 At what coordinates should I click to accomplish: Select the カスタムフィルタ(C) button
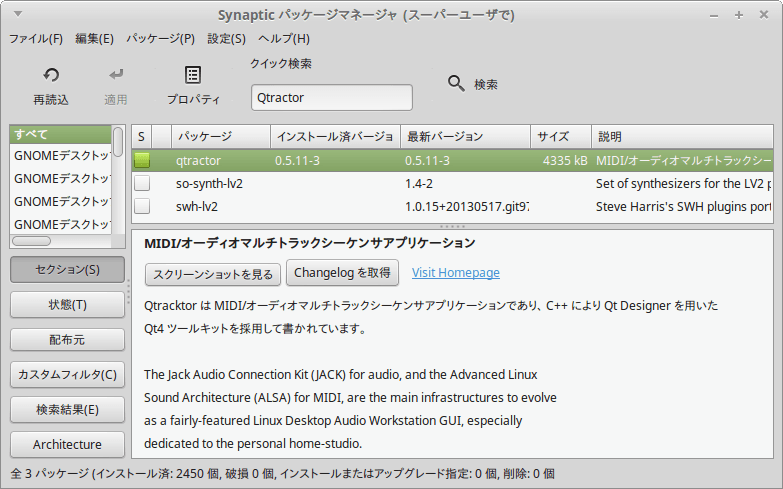pos(67,375)
